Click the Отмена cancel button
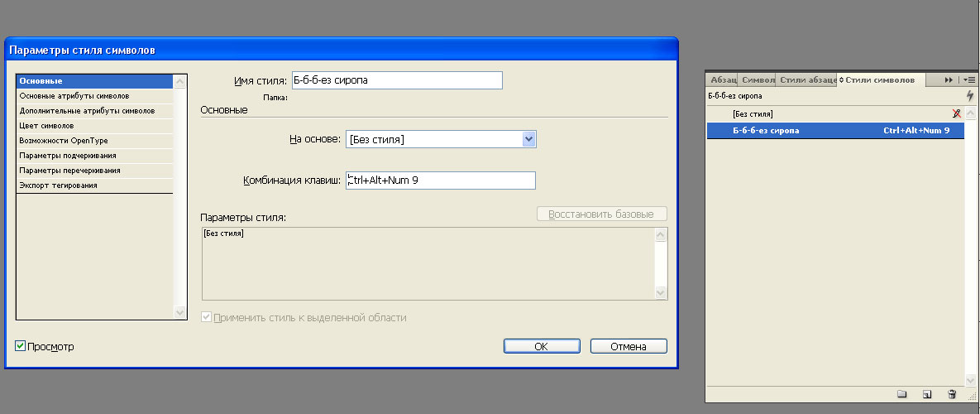 (x=629, y=346)
